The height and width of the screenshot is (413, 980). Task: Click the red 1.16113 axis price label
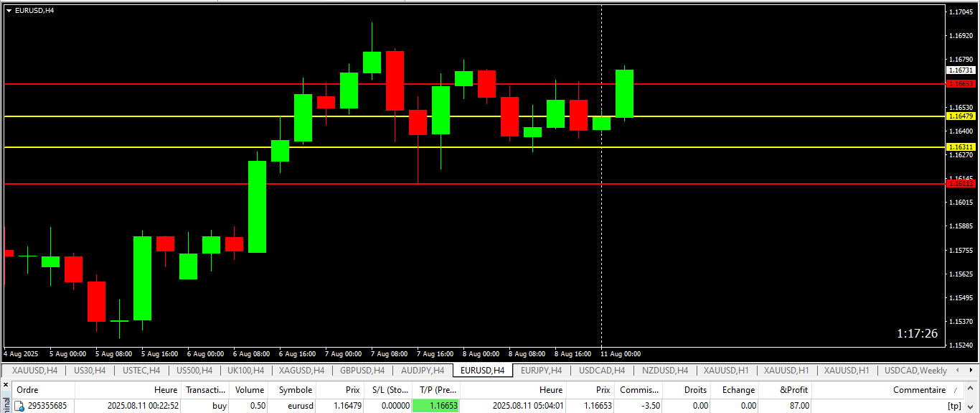click(961, 183)
